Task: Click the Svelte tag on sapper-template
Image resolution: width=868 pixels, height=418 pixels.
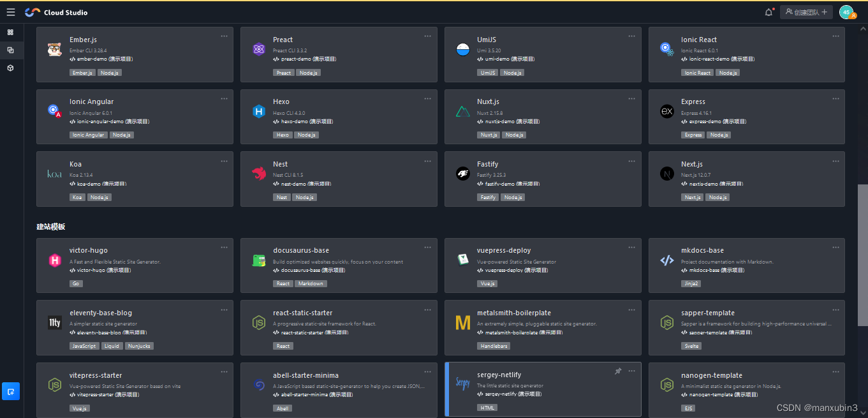Action: [691, 346]
